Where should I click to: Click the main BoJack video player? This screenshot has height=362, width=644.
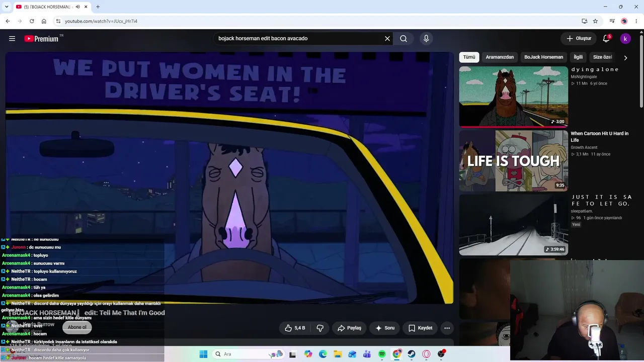point(229,177)
